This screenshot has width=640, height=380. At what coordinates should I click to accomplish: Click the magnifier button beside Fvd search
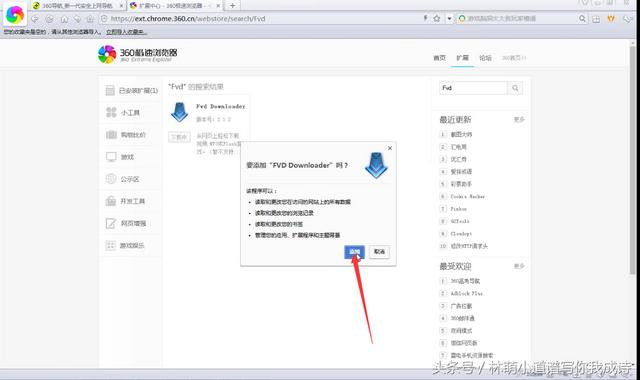point(515,88)
